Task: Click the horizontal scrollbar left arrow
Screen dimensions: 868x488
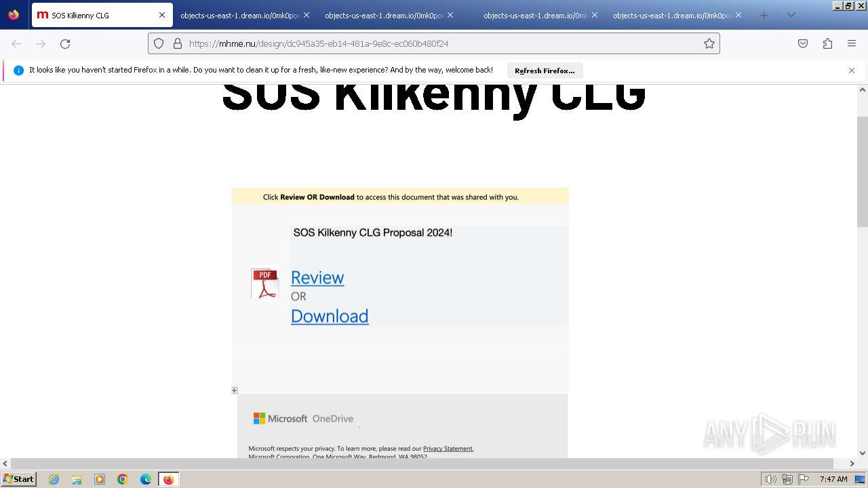Action: [5, 464]
